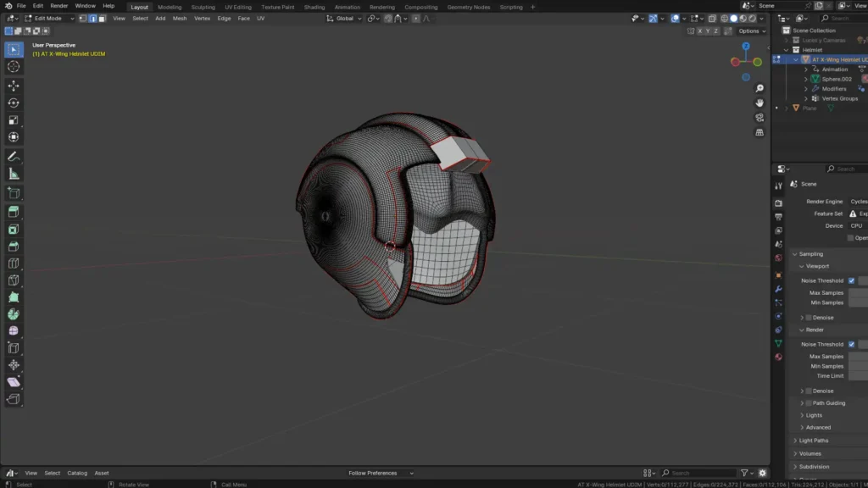
Task: Expand the Light Paths panel
Action: (813, 441)
